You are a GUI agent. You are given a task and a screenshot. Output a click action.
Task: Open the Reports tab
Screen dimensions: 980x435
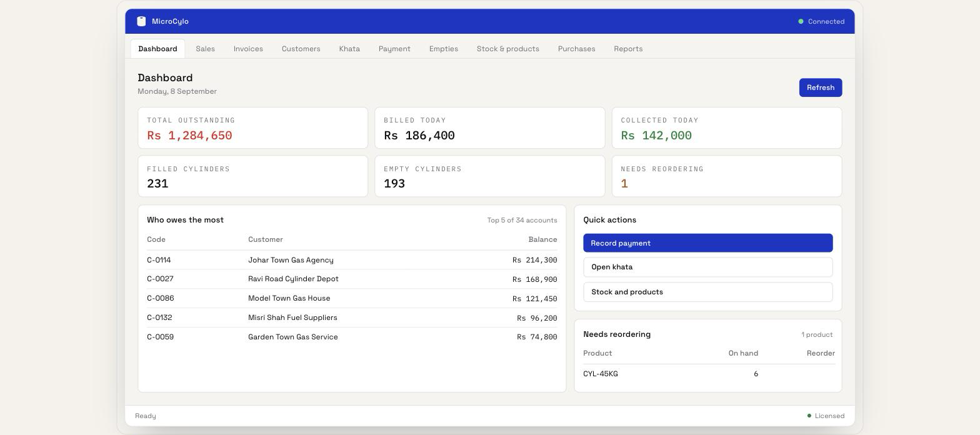[x=628, y=49]
